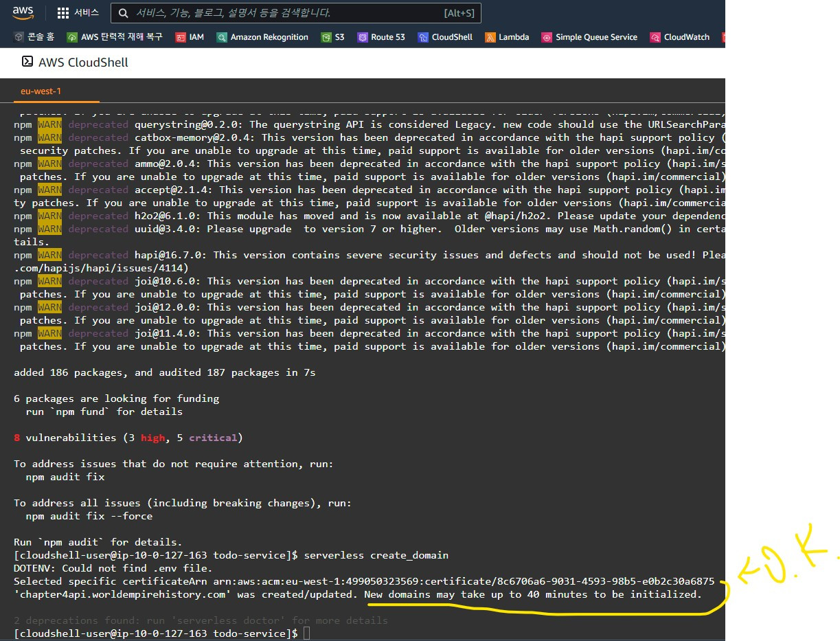
Task: Click the search magnifier icon
Action: 124,13
